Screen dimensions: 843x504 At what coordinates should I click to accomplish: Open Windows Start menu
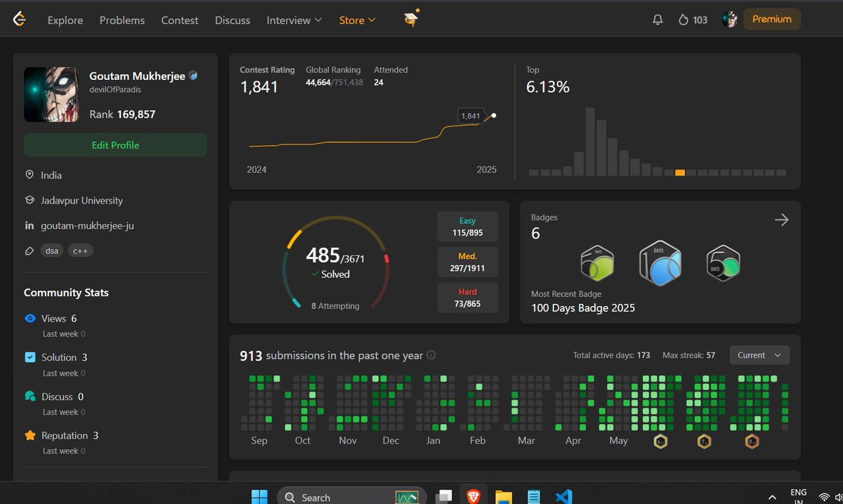259,496
